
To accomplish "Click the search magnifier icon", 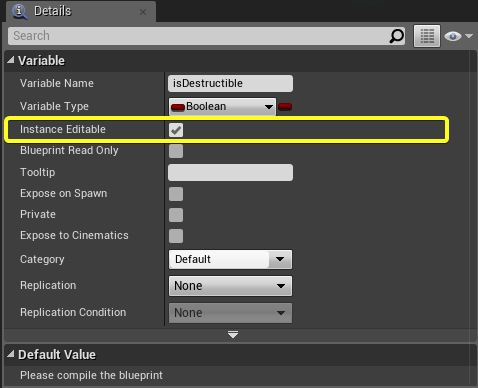I will (397, 36).
